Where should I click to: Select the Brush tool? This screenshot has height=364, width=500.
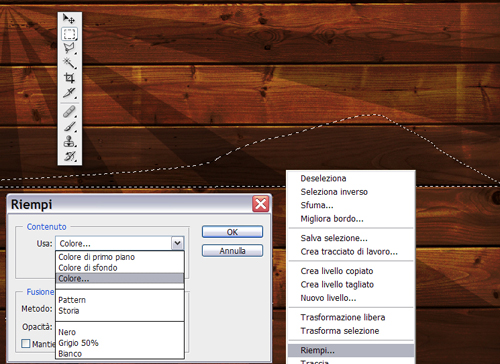coord(69,127)
